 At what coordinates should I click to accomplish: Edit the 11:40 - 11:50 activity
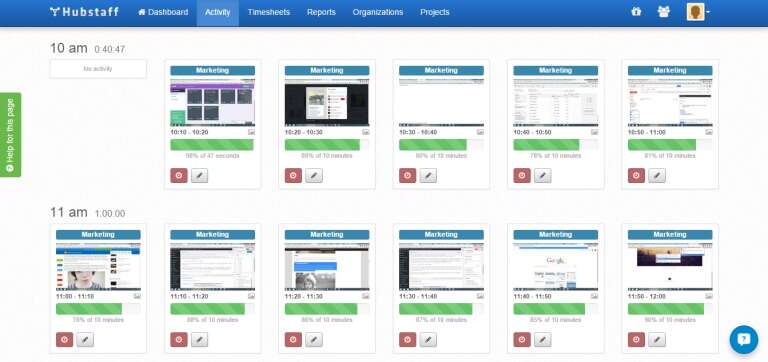(542, 339)
